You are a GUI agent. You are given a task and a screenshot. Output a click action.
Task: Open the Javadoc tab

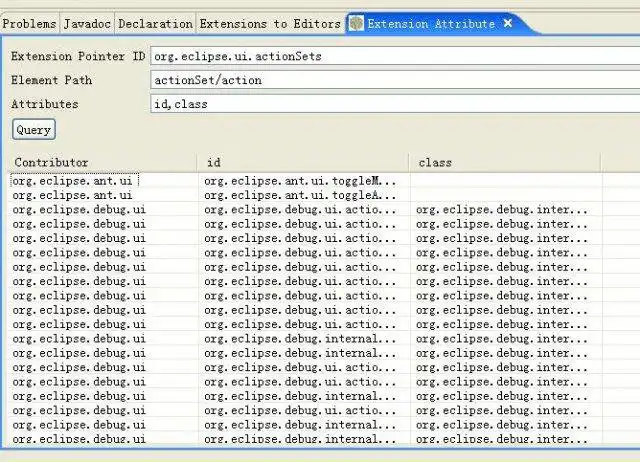click(87, 24)
